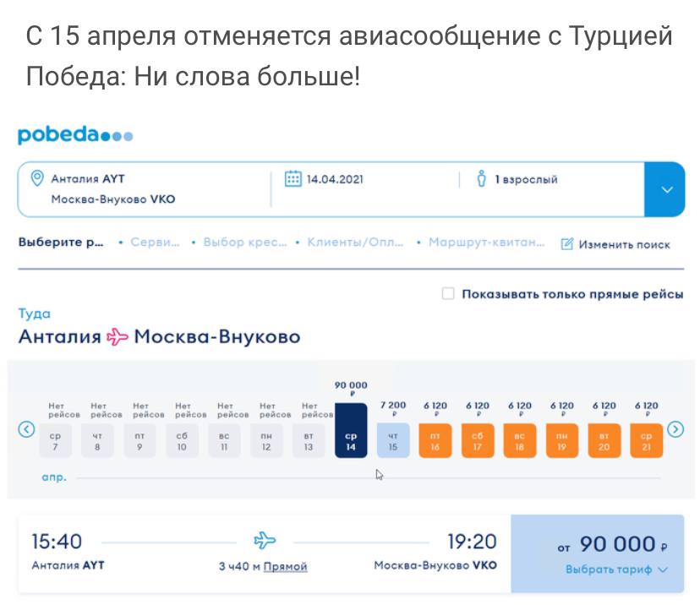Image resolution: width=700 pixels, height=605 pixels.
Task: Select orange date пн 19
Action: [x=562, y=440]
